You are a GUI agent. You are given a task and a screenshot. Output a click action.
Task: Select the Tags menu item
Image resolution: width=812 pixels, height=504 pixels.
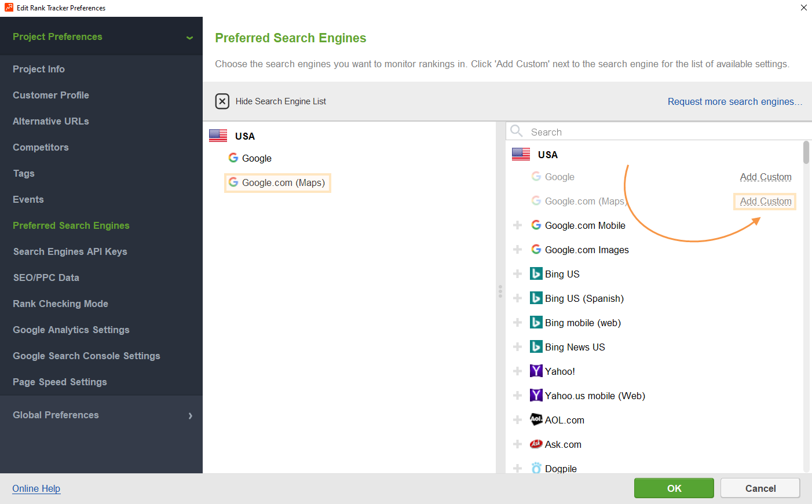pyautogui.click(x=24, y=173)
